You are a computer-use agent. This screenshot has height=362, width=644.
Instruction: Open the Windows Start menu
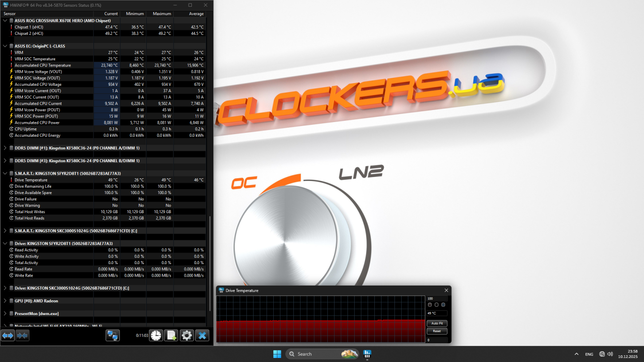[277, 354]
